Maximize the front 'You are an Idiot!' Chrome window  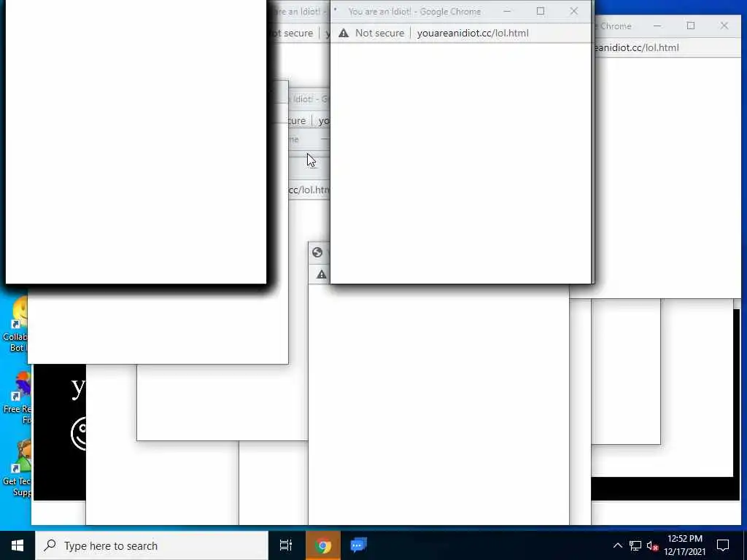pyautogui.click(x=541, y=11)
